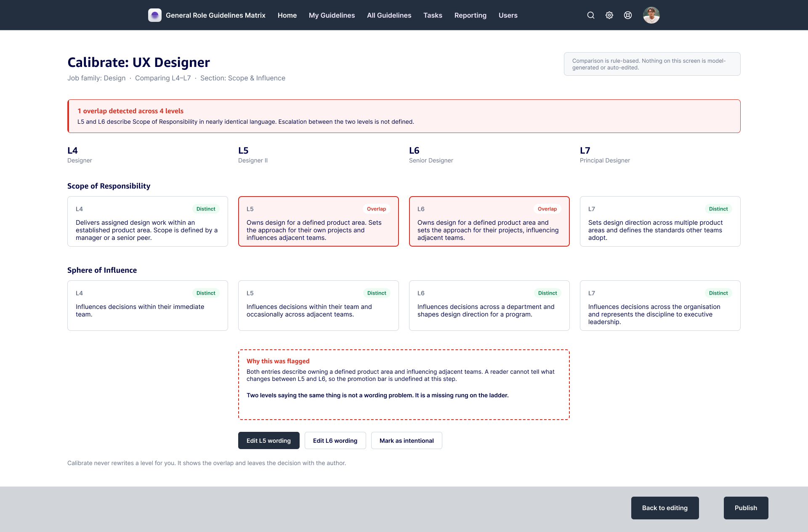Viewport: 808px width, 532px height.
Task: Click the L6 Senior Designer column header
Action: 431,155
